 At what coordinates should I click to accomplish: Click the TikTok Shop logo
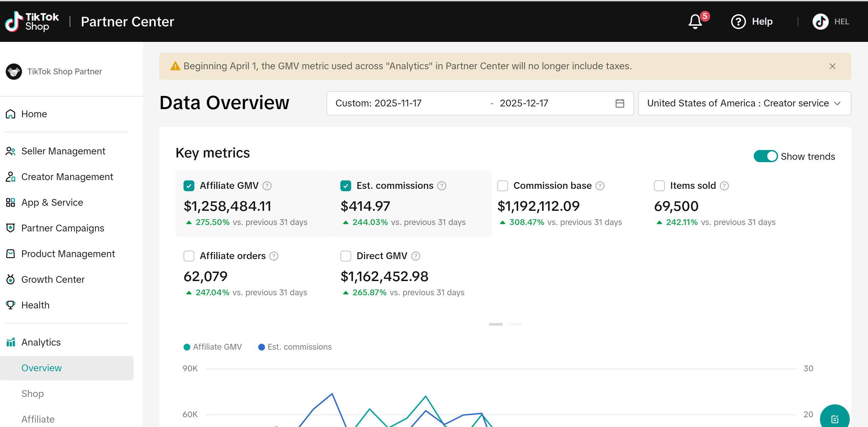click(x=32, y=22)
